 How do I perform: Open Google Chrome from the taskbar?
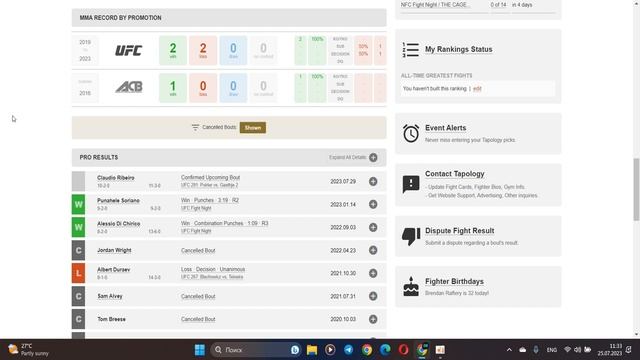tap(367, 350)
